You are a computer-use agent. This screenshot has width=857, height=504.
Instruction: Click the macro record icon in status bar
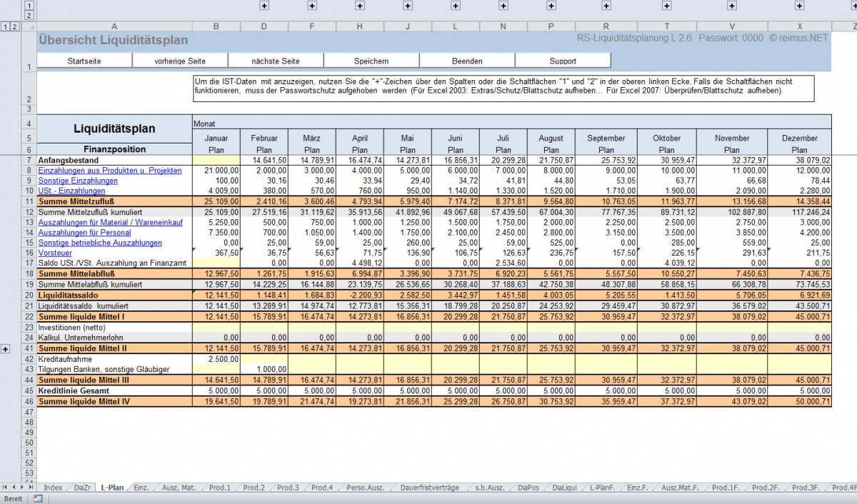click(x=37, y=498)
